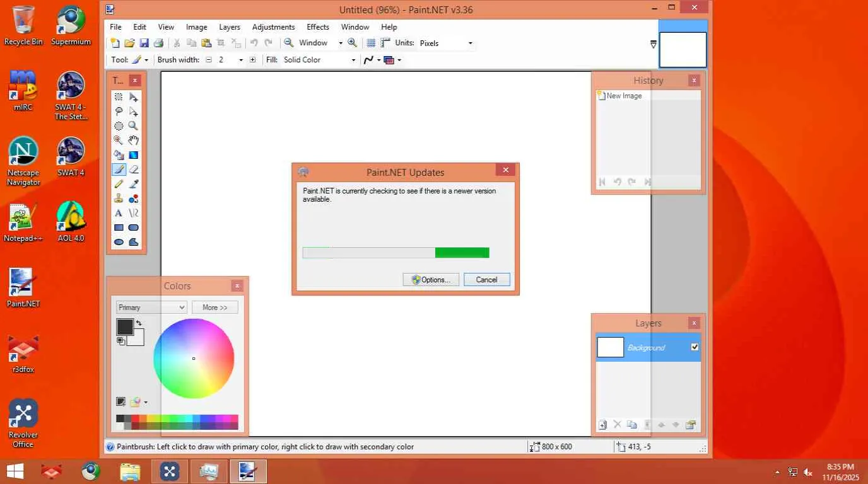Screen dimensions: 868x484
Task: Select the Rounded Rectangle tool
Action: tap(134, 228)
